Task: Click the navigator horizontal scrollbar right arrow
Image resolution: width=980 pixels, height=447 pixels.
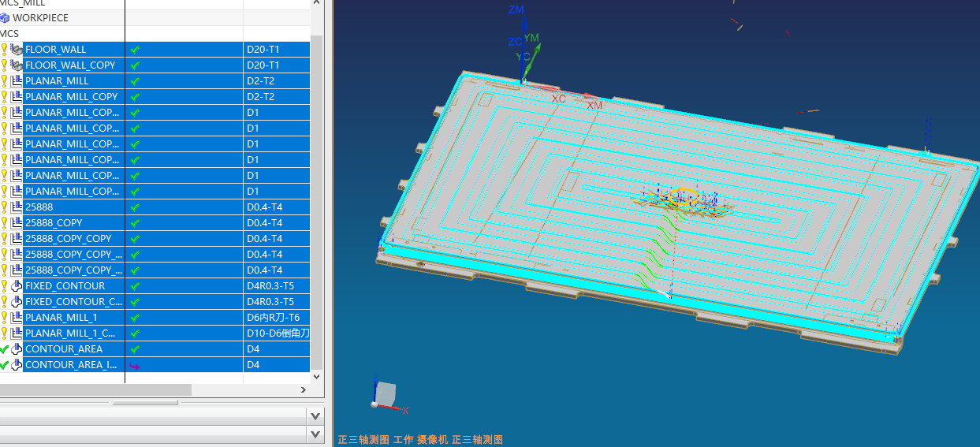Action: (304, 390)
